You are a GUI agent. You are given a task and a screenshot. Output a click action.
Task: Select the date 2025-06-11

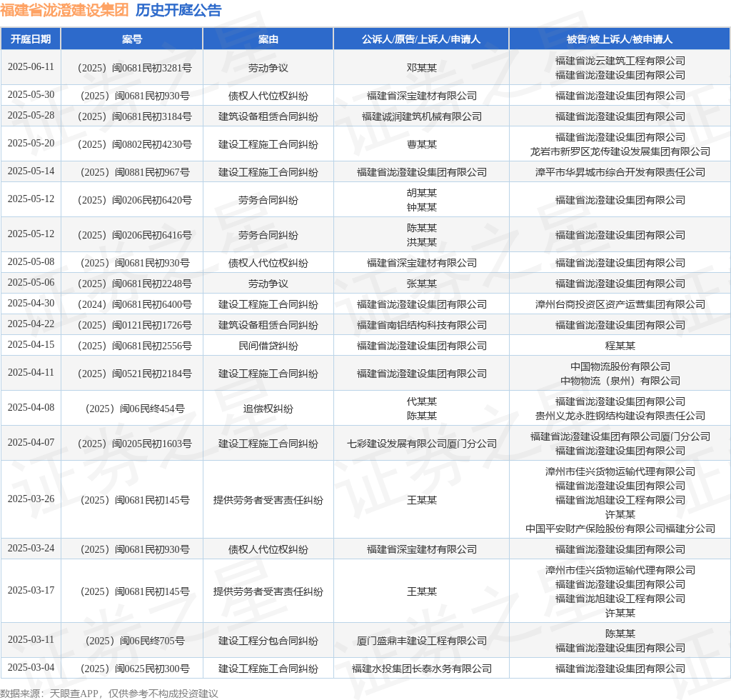[x=31, y=66]
